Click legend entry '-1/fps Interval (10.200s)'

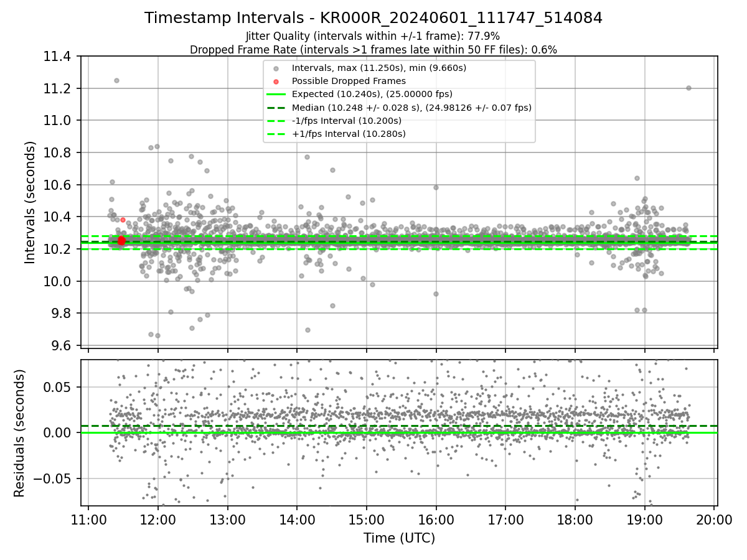click(347, 121)
